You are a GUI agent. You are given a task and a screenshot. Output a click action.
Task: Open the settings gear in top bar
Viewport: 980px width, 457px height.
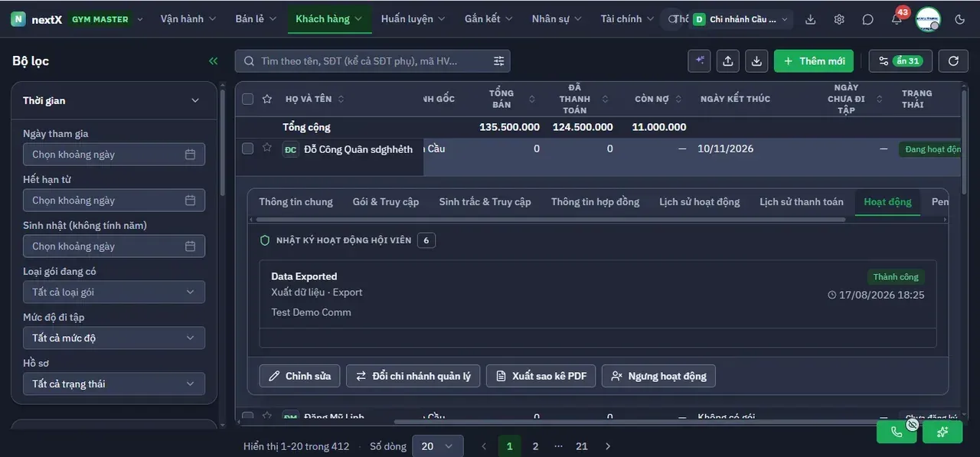839,19
